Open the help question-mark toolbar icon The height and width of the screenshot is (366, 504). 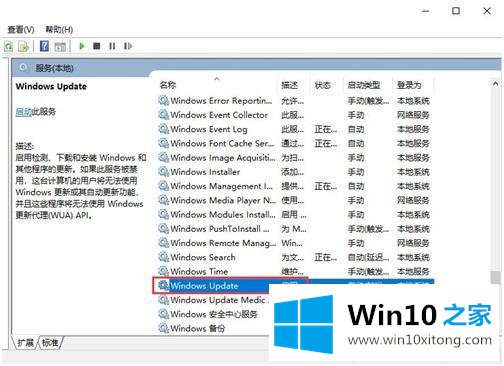[44, 46]
